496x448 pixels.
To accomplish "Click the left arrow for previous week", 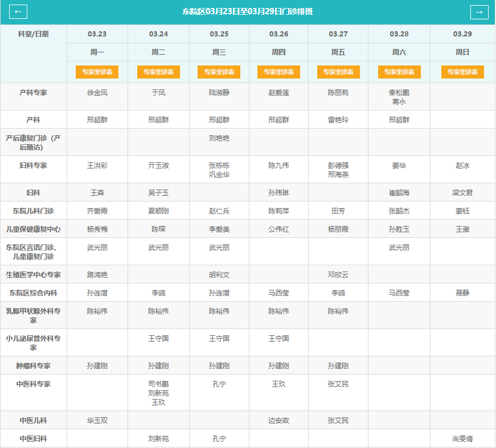I will click(x=18, y=12).
